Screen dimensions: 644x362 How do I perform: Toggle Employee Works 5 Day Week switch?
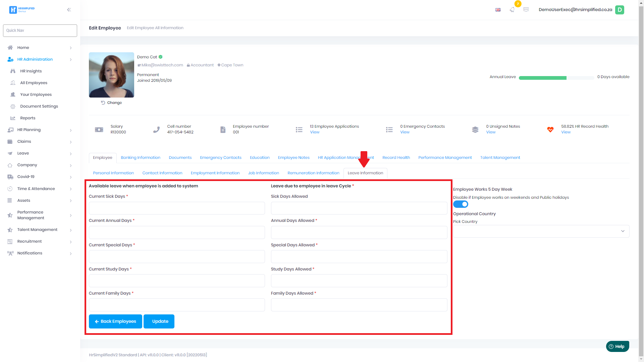[x=461, y=204]
